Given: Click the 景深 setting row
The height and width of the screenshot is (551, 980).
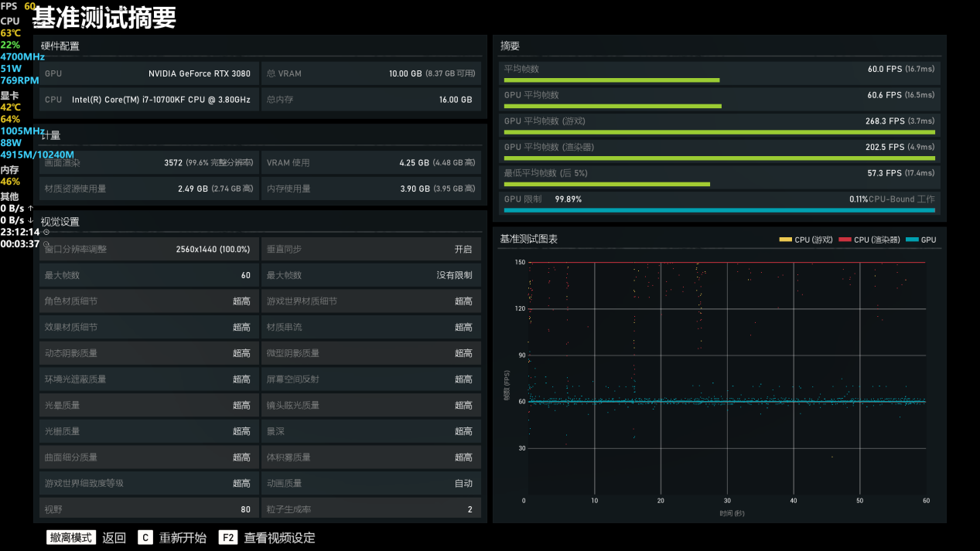Looking at the screenshot, I should click(x=371, y=431).
